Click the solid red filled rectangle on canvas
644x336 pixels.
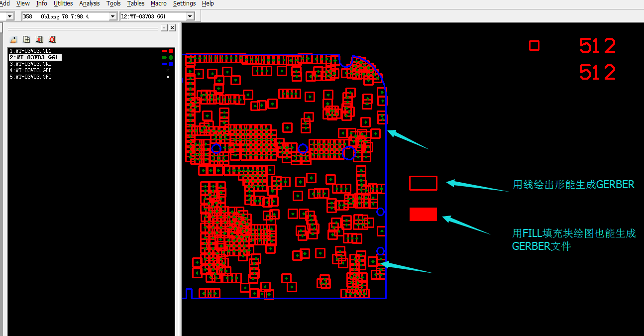coord(423,214)
